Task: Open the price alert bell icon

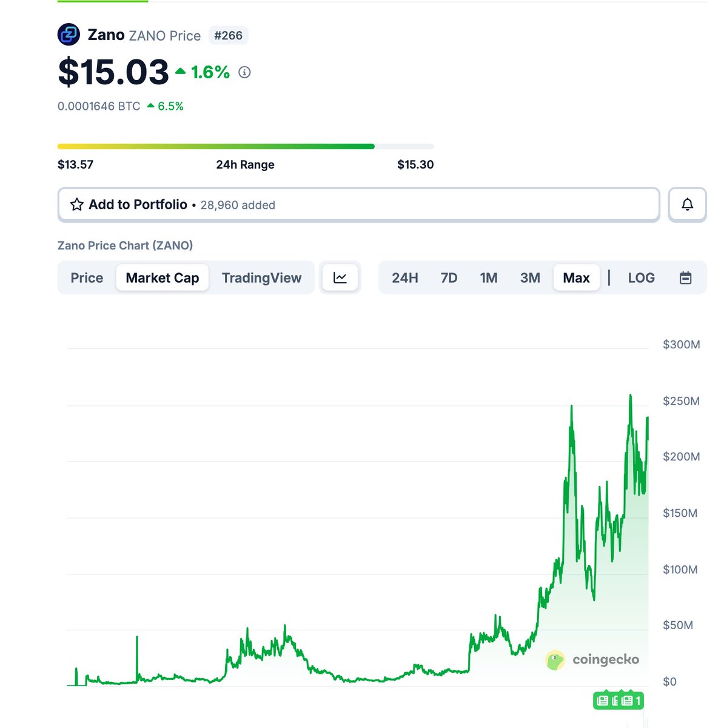Action: pos(687,204)
